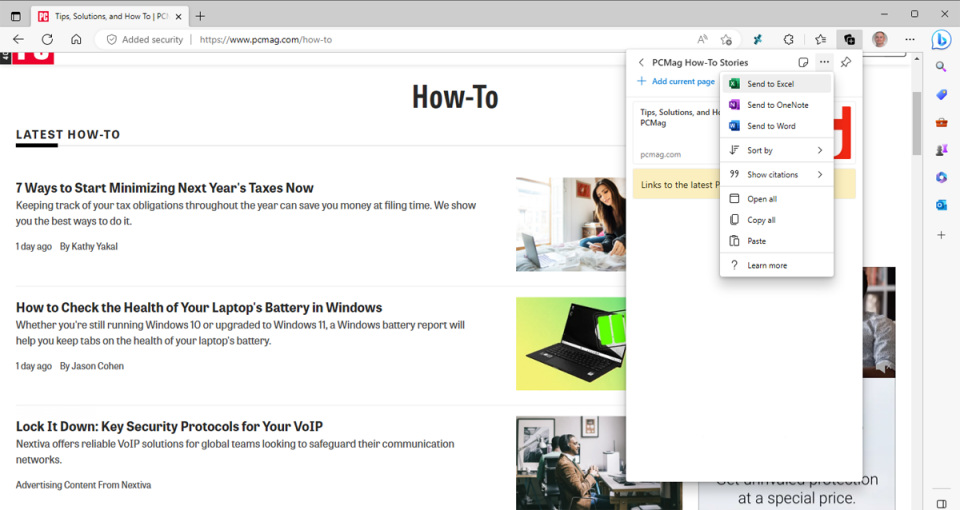Open the Extensions puzzle icon
Screen dimensions: 960x510
[789, 39]
